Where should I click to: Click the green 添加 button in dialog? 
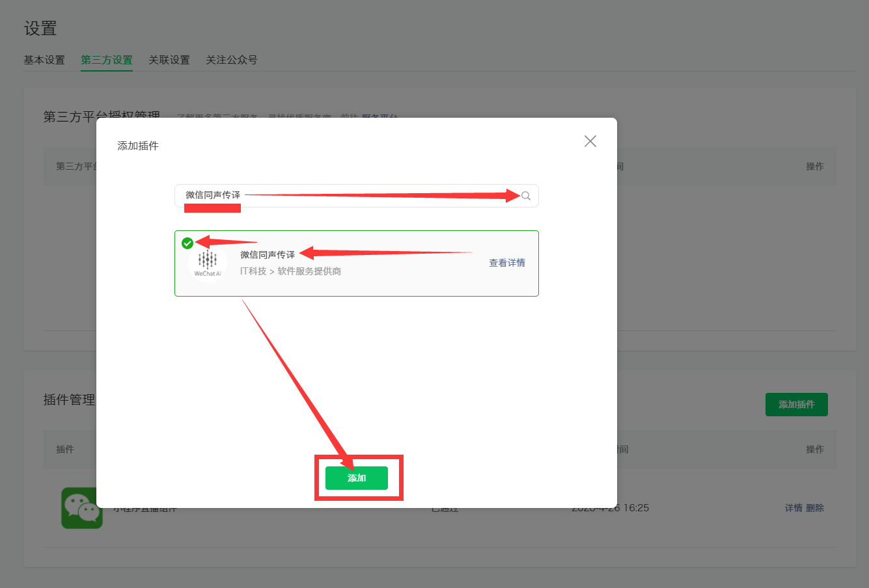357,478
